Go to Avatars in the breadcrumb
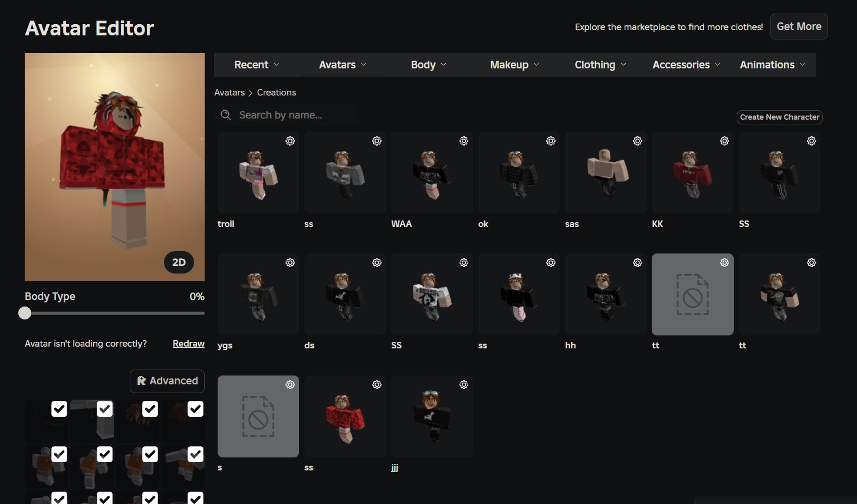The width and height of the screenshot is (857, 504). click(229, 93)
